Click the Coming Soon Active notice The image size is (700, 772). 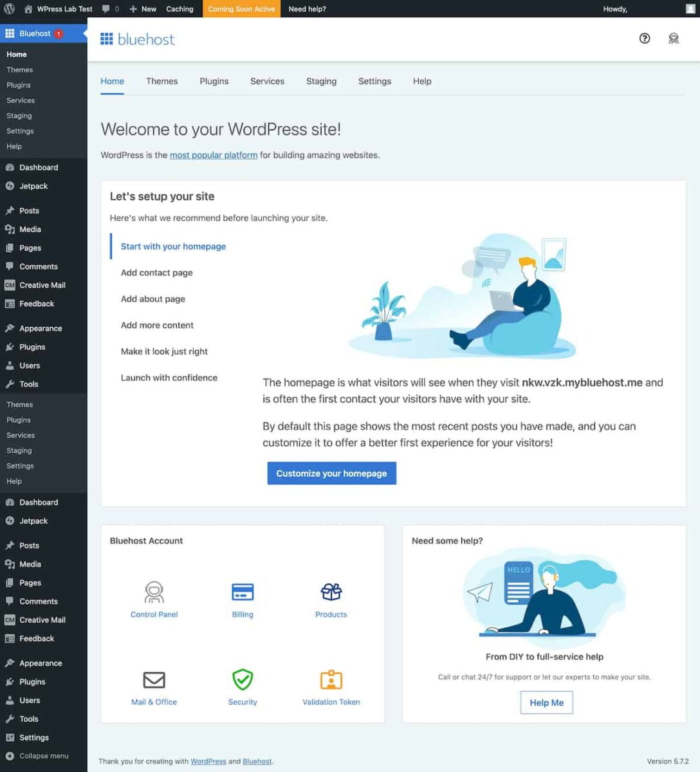point(241,9)
